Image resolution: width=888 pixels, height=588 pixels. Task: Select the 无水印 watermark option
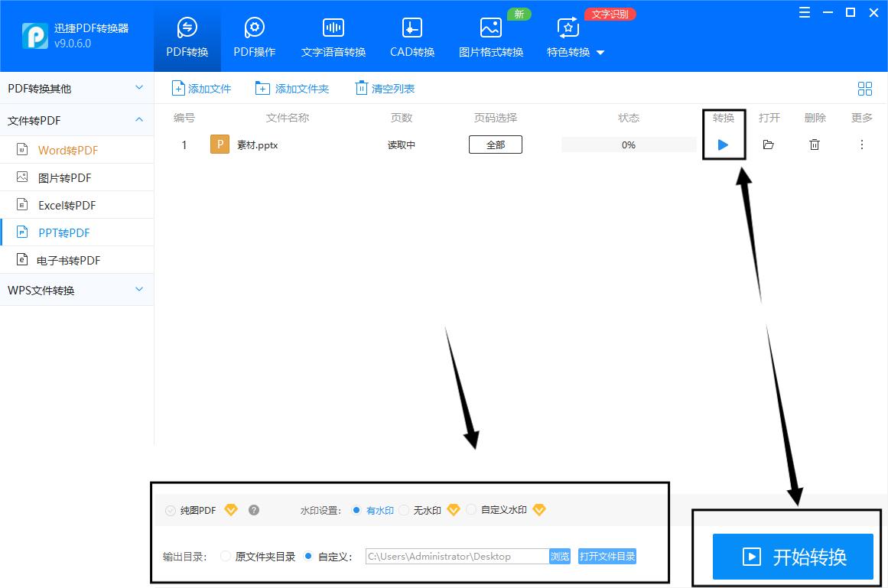pyautogui.click(x=404, y=509)
